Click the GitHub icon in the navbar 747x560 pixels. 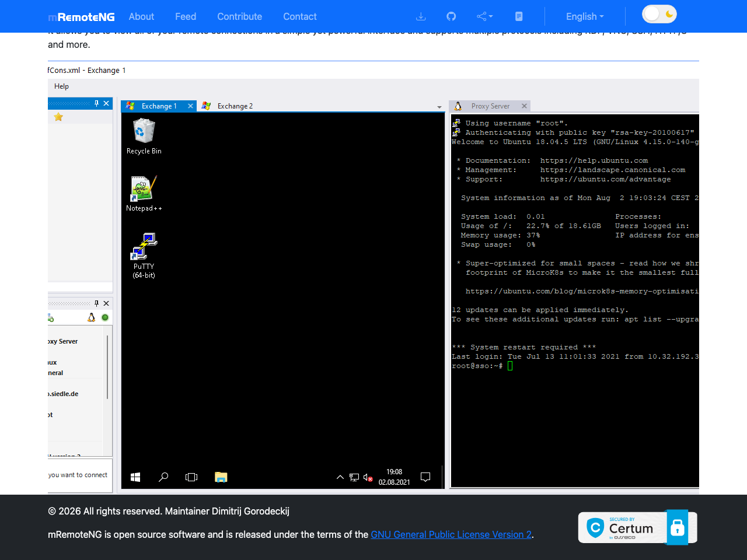click(x=451, y=16)
